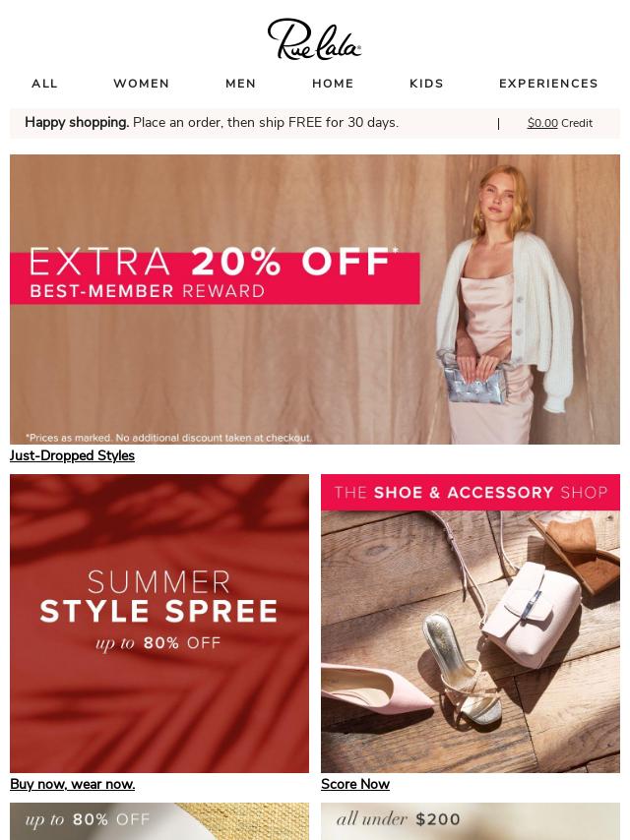Go to the MEN section
The image size is (630, 840).
pyautogui.click(x=241, y=84)
